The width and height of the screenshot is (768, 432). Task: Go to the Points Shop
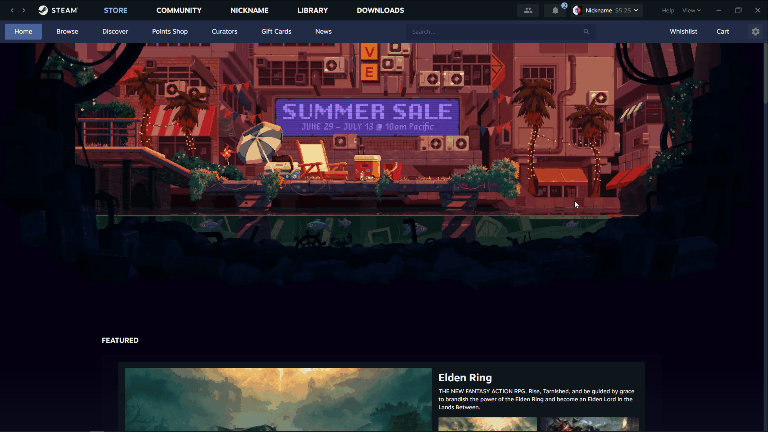coord(169,31)
